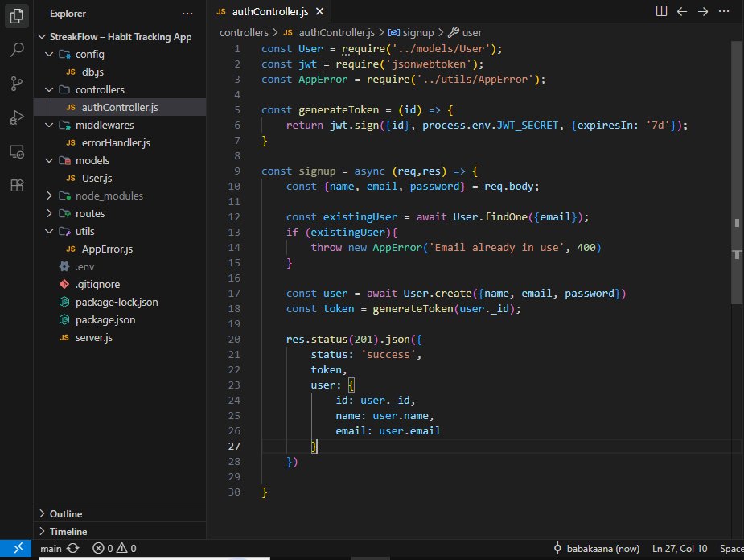Click JWT_SECRET on line 6
This screenshot has height=560, width=744.
tap(527, 125)
